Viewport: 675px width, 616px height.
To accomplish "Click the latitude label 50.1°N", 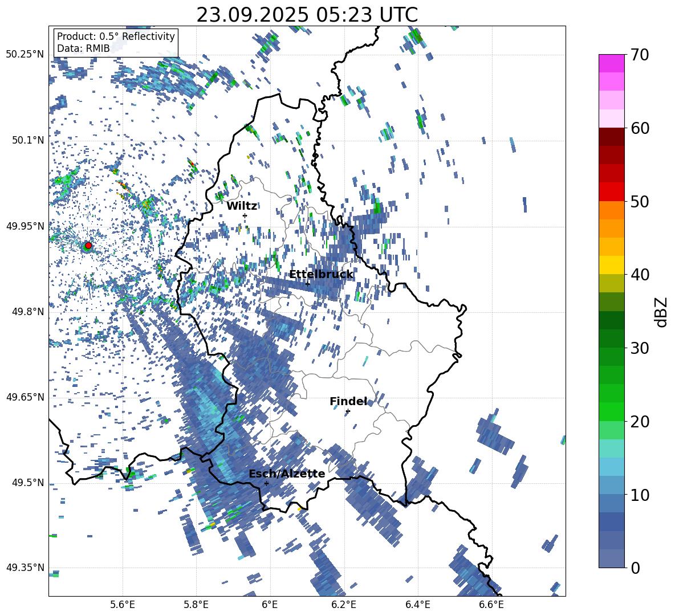I will point(27,140).
